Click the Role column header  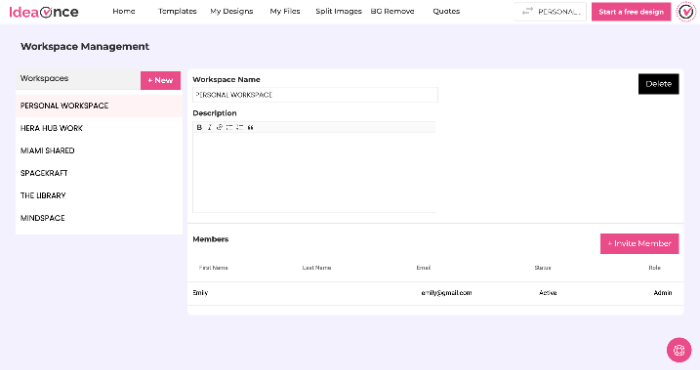(x=654, y=268)
